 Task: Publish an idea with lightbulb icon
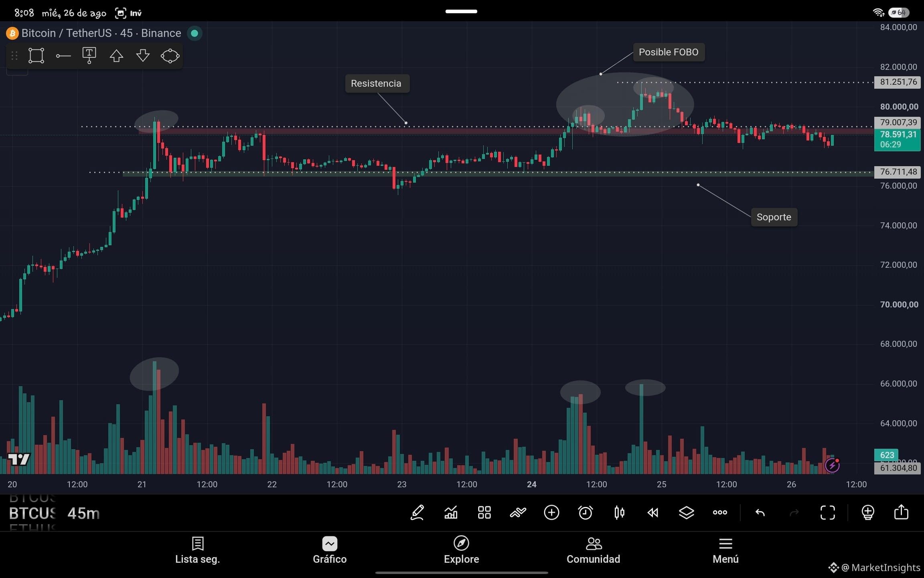[868, 513]
